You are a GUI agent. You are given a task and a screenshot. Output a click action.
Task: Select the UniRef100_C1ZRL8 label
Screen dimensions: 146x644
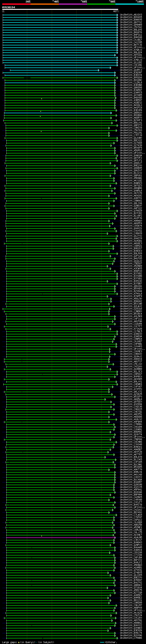[131, 82]
